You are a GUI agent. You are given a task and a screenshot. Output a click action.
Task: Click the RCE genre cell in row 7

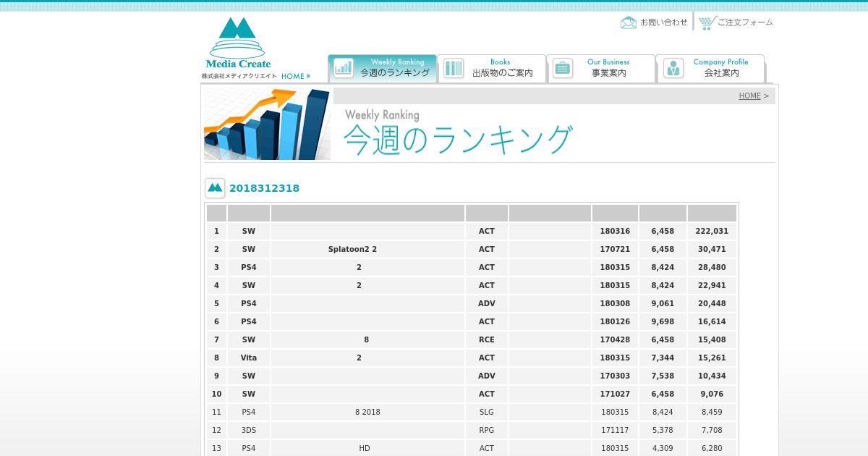click(487, 339)
